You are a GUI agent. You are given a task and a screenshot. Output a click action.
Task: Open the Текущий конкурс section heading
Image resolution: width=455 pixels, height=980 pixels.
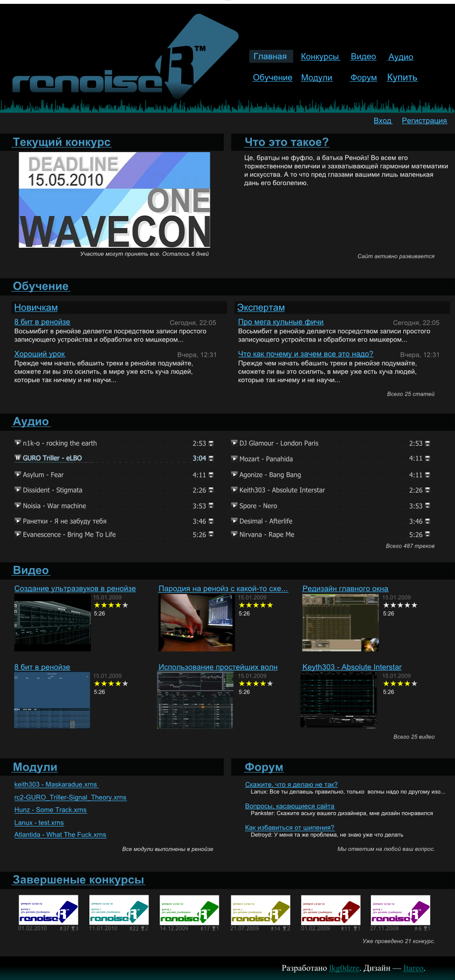pyautogui.click(x=62, y=142)
